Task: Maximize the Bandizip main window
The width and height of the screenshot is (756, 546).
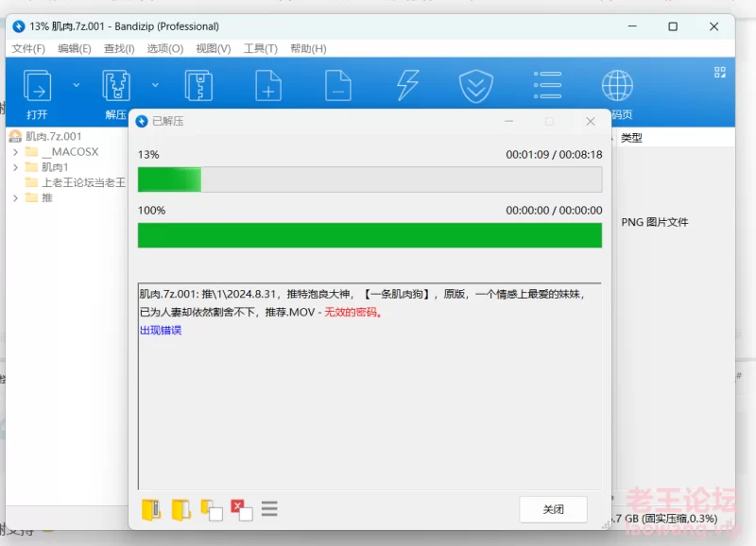Action: [x=673, y=26]
